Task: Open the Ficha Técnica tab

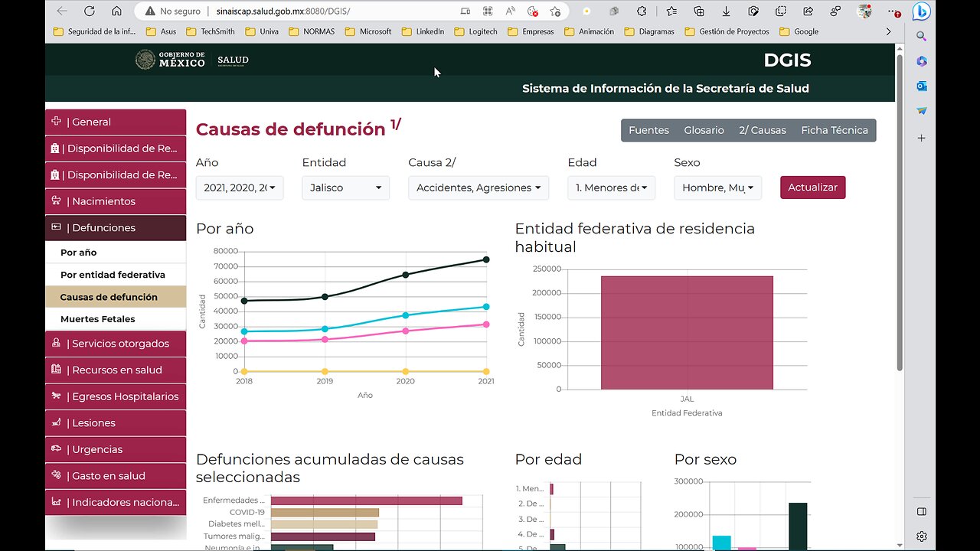Action: coord(835,130)
